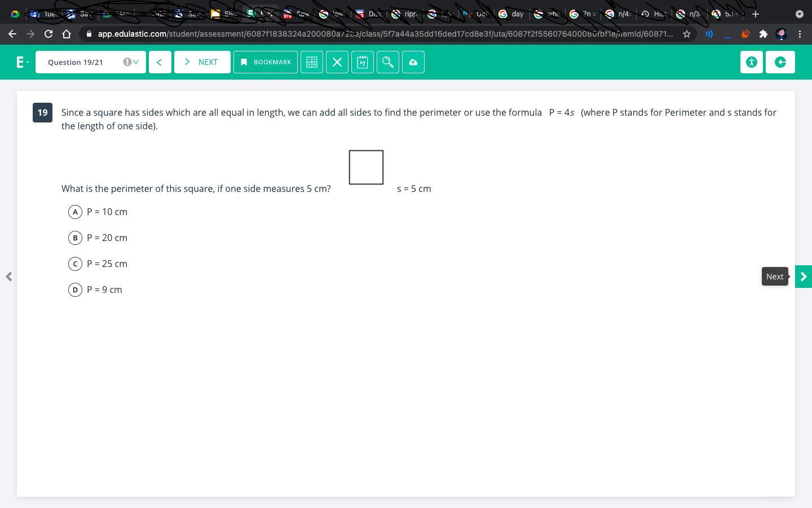Open the Chrome profile avatar
Viewport: 812px width, 508px height.
(782, 34)
